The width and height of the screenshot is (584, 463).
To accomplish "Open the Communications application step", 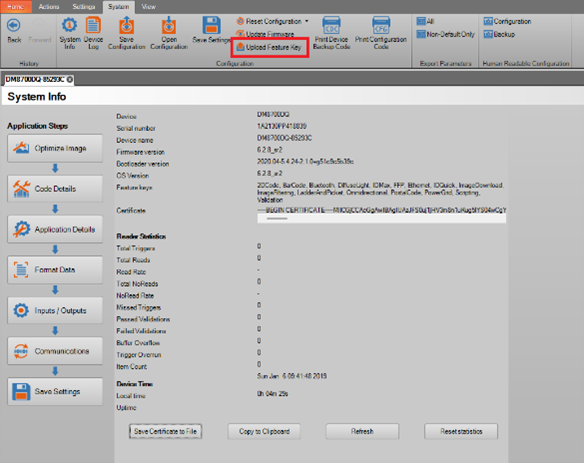I will click(x=55, y=351).
